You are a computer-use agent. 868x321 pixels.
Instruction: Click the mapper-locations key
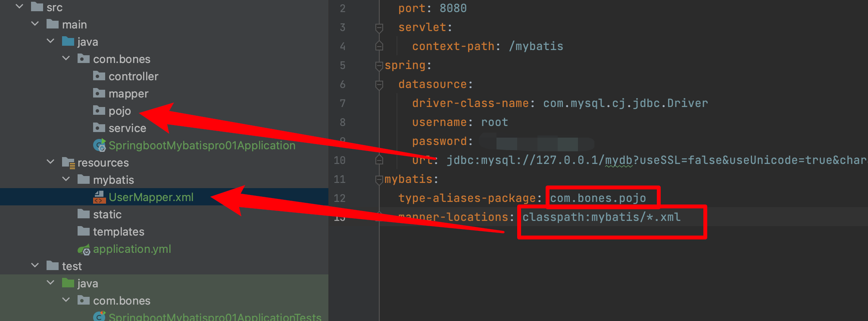click(x=453, y=217)
